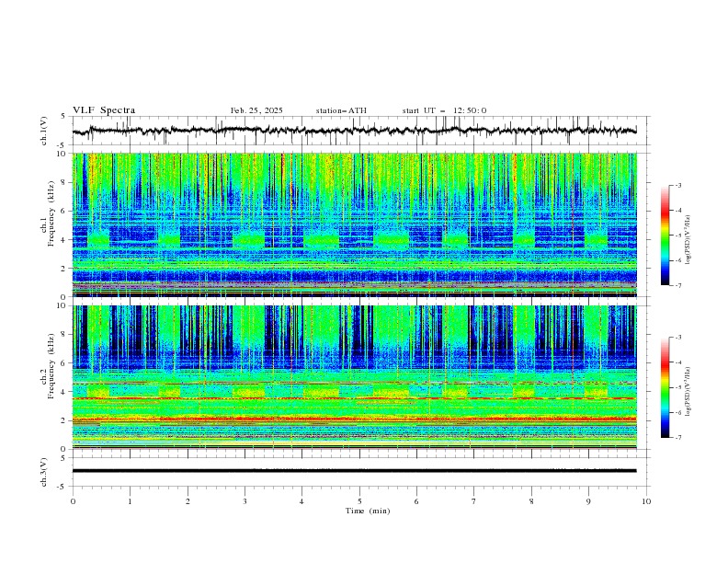Click the "2" minute tick on time axis
The width and height of the screenshot is (728, 563).
click(x=188, y=501)
